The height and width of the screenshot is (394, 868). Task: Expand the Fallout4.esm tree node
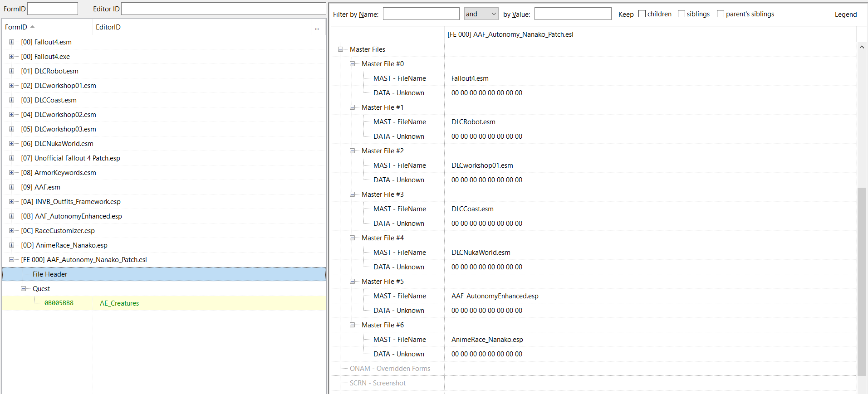11,42
